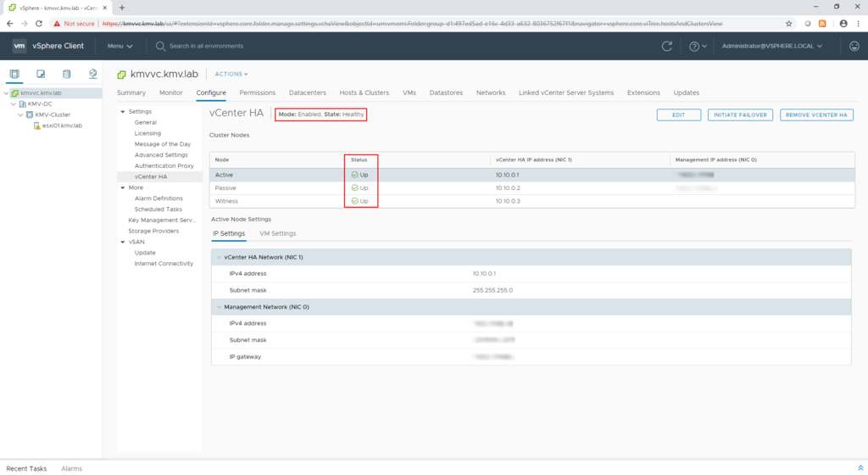Open the ACTIONS dropdown
This screenshot has height=475, width=868.
click(x=231, y=74)
